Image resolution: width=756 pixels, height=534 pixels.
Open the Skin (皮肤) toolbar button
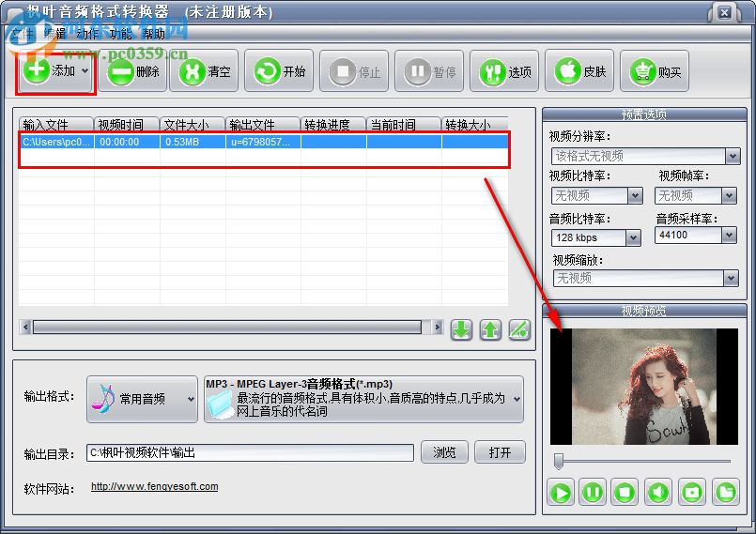point(579,70)
